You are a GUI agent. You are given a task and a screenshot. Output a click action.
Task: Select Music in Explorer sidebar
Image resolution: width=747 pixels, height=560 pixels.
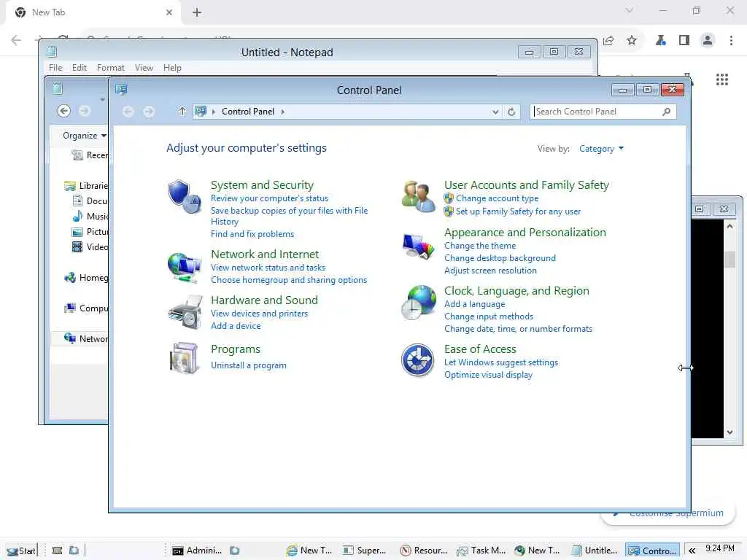(90, 216)
